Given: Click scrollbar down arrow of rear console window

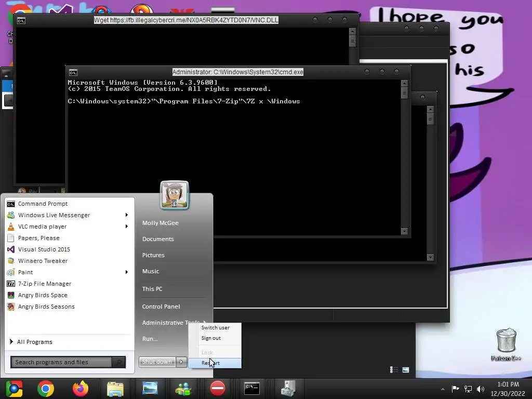Looking at the screenshot, I should (430, 257).
